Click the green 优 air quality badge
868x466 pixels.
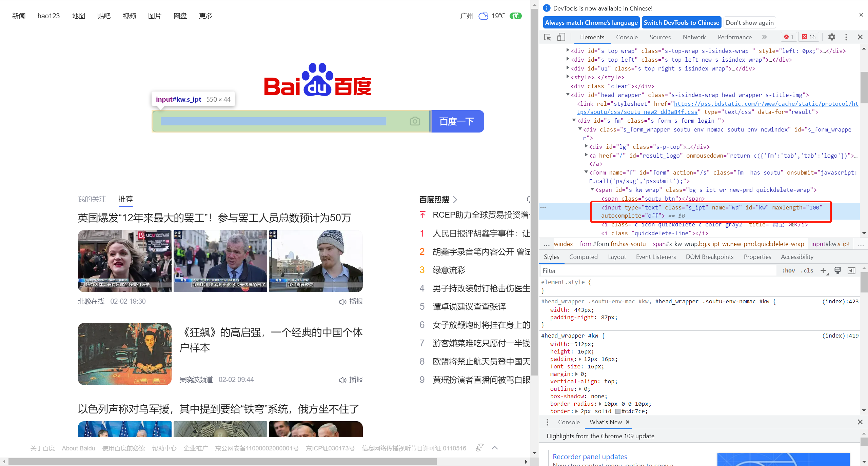(x=516, y=16)
